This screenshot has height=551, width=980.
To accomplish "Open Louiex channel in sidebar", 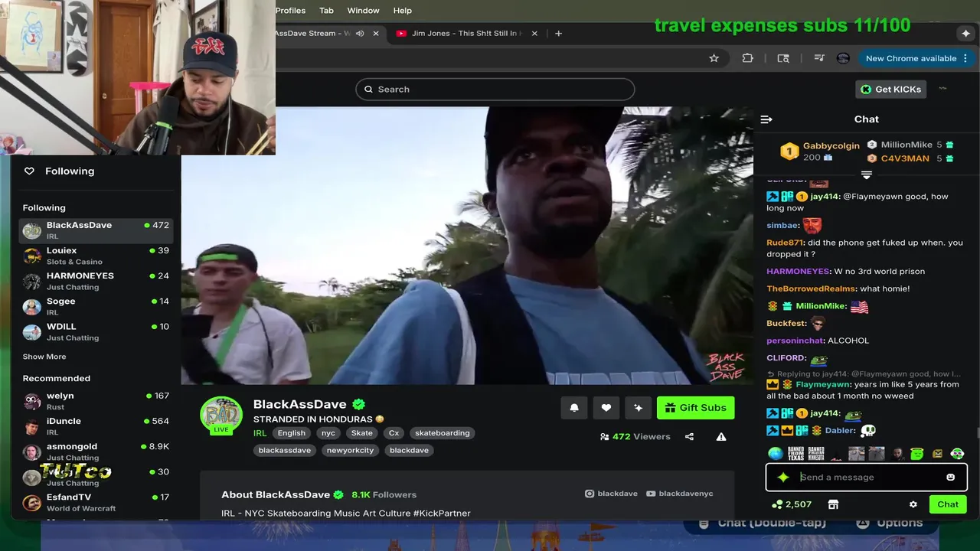I will point(96,256).
